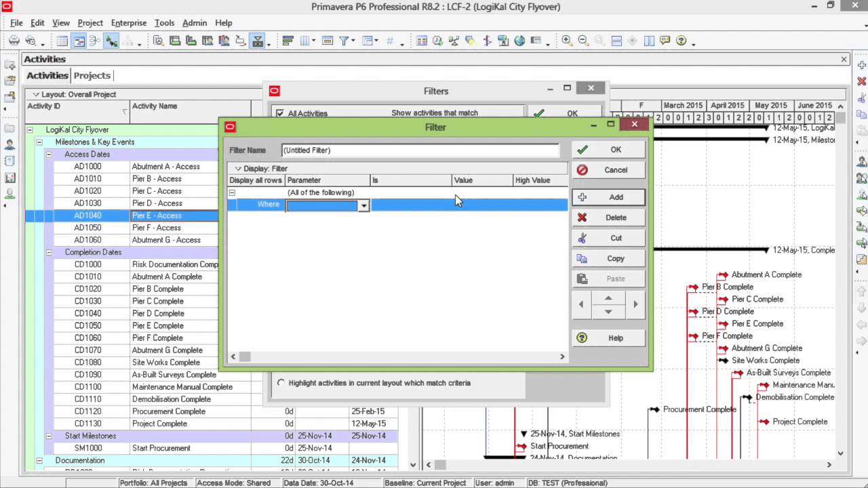Viewport: 868px width, 488px height.
Task: Click the speech bubble toolbar icon
Action: coord(665,41)
